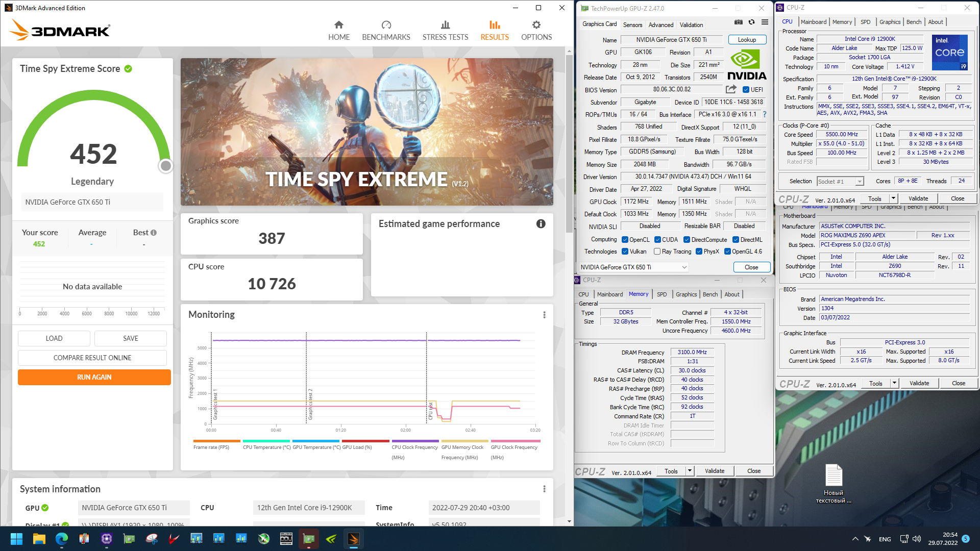Switch to the Sensors tab in GPU-Z
Image resolution: width=980 pixels, height=551 pixels.
pyautogui.click(x=632, y=24)
